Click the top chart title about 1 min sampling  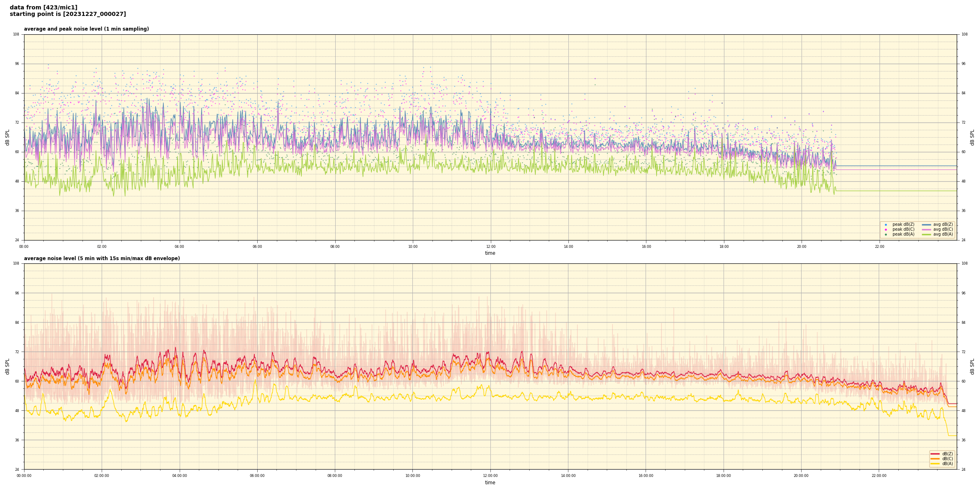86,29
